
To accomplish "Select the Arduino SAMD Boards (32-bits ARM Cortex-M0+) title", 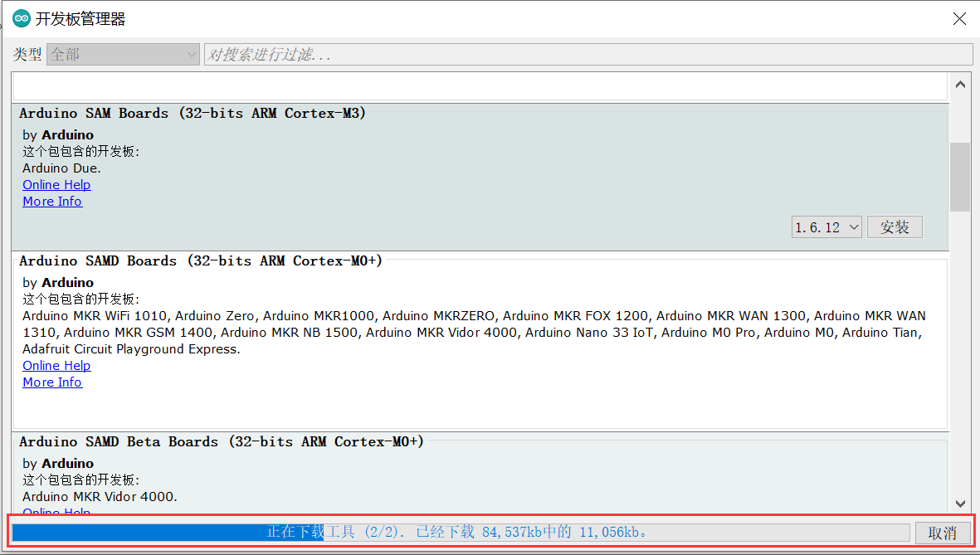I will (201, 260).
